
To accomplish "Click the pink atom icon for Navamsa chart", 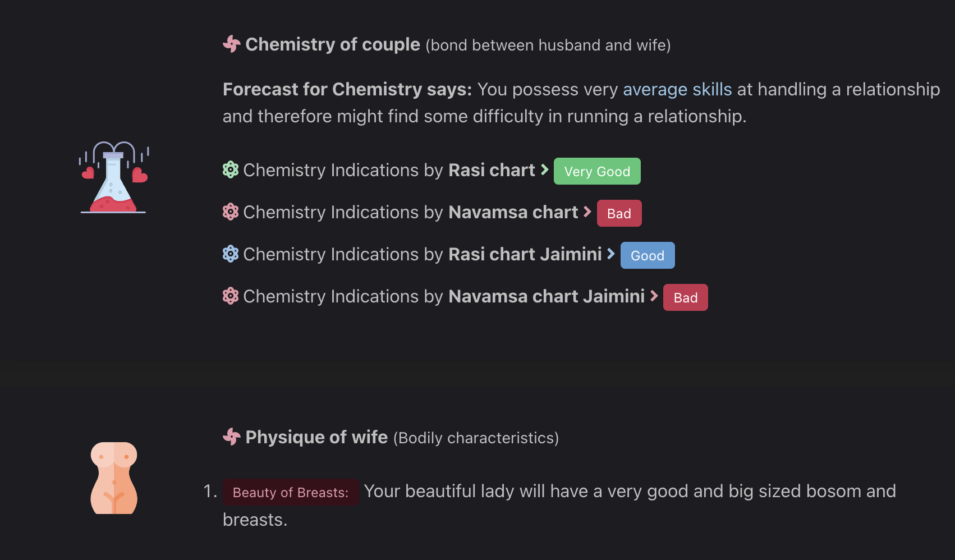I will 231,212.
